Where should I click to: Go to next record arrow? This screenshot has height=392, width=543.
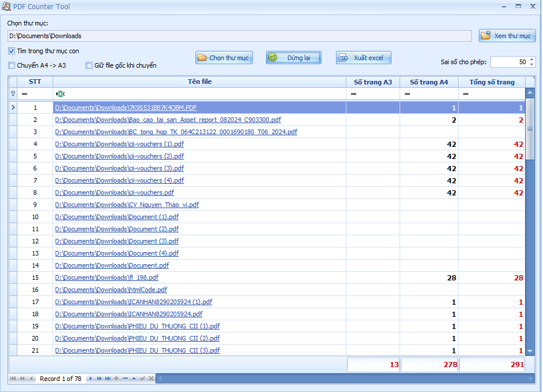click(x=91, y=379)
